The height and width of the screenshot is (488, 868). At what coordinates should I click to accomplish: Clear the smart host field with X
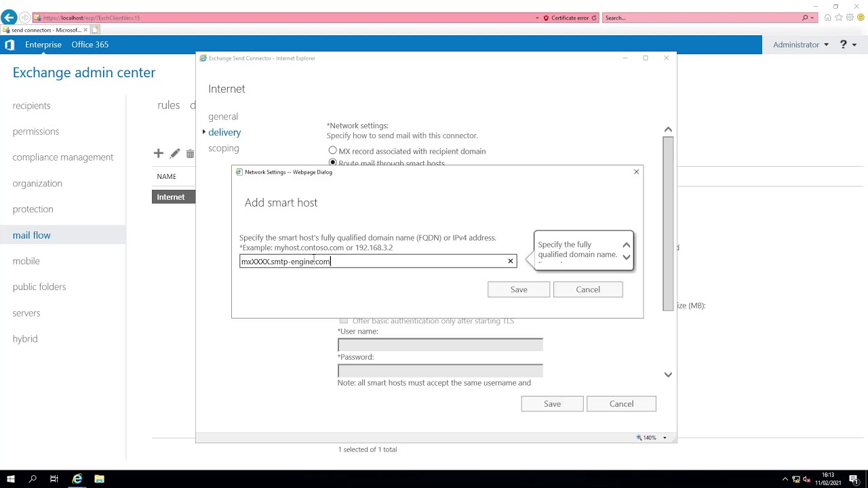click(511, 262)
